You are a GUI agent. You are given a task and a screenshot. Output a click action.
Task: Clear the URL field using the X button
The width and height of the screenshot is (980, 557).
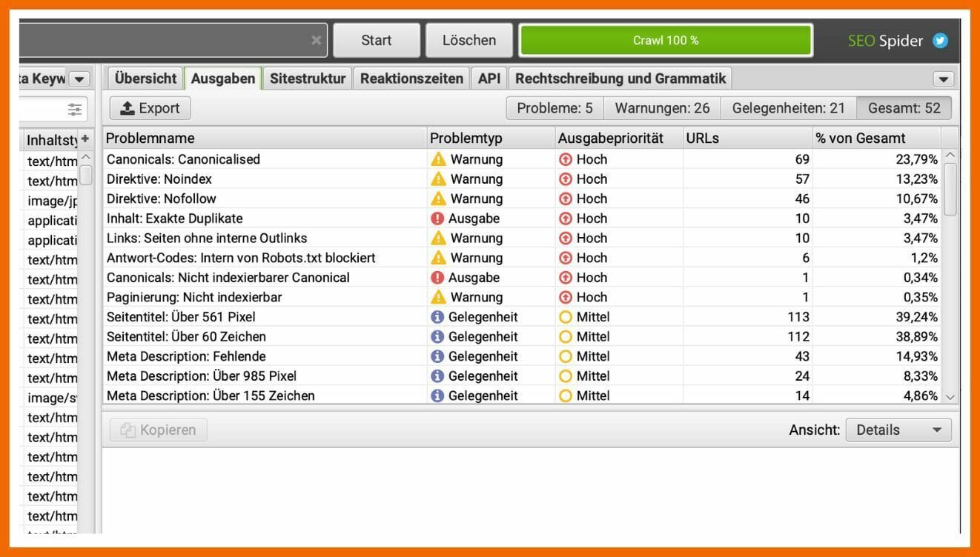pos(316,40)
